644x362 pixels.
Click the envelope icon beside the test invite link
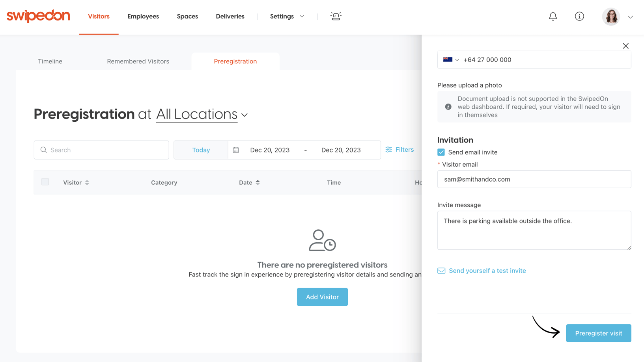click(x=441, y=271)
